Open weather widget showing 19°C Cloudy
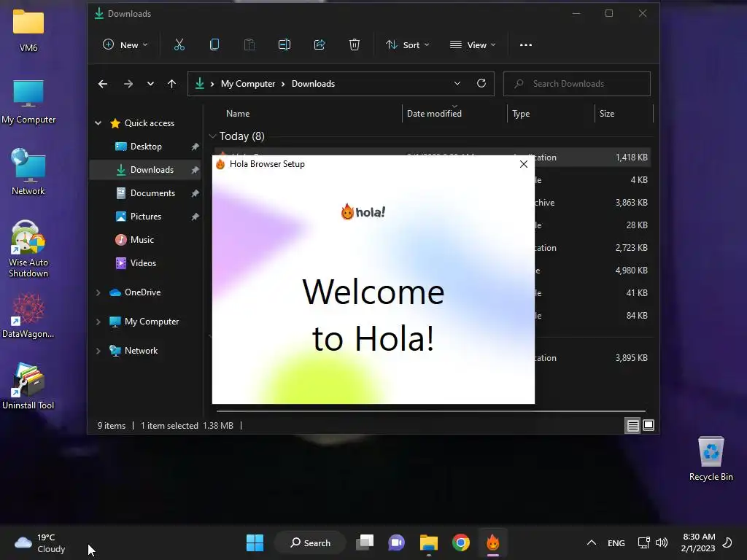The height and width of the screenshot is (560, 747). (39, 542)
